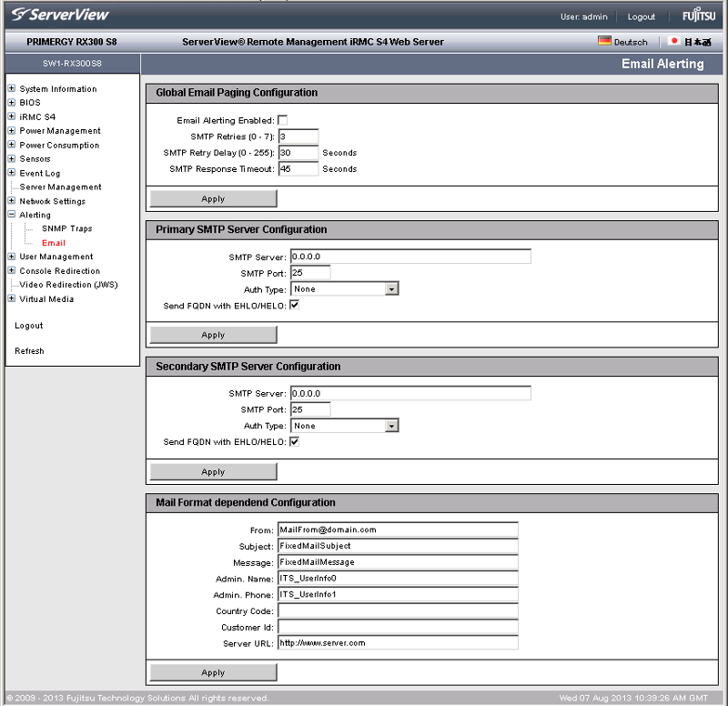This screenshot has height=706, width=728.
Task: Click the GMT timestamp in the footer
Action: pyautogui.click(x=633, y=698)
